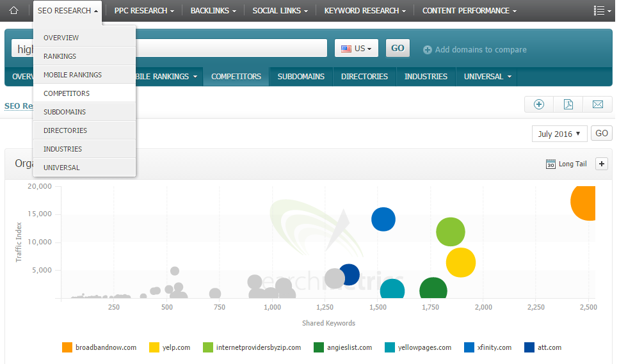The height and width of the screenshot is (364, 619).
Task: Expand the chart with the plus button
Action: 602,164
